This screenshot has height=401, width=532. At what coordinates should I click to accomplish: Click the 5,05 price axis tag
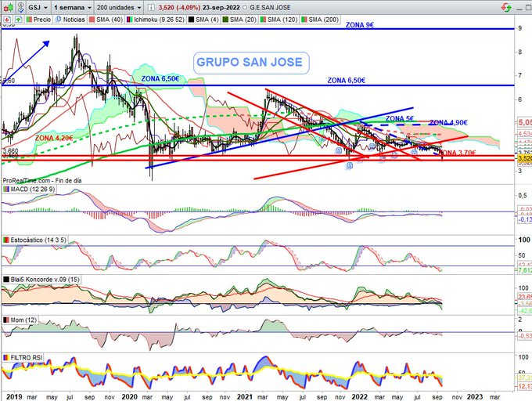(x=524, y=122)
